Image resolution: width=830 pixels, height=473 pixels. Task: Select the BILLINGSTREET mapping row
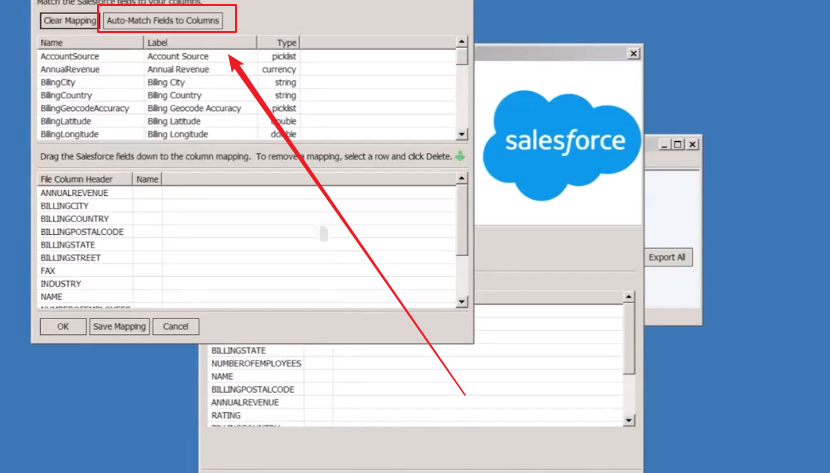(247, 258)
